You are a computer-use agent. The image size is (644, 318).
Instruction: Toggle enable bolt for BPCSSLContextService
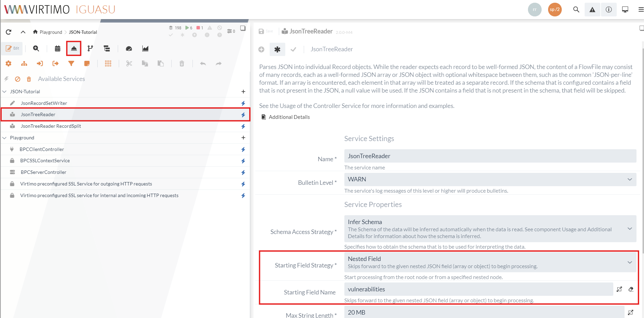(x=243, y=161)
